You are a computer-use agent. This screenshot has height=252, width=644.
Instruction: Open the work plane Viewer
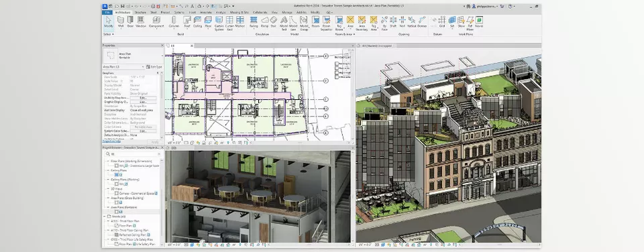tap(479, 22)
